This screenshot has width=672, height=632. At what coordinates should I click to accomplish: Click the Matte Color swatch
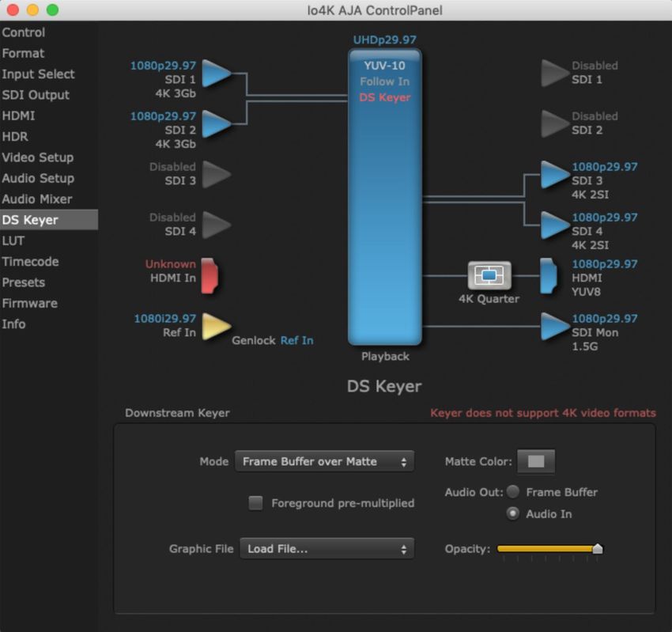[x=536, y=461]
